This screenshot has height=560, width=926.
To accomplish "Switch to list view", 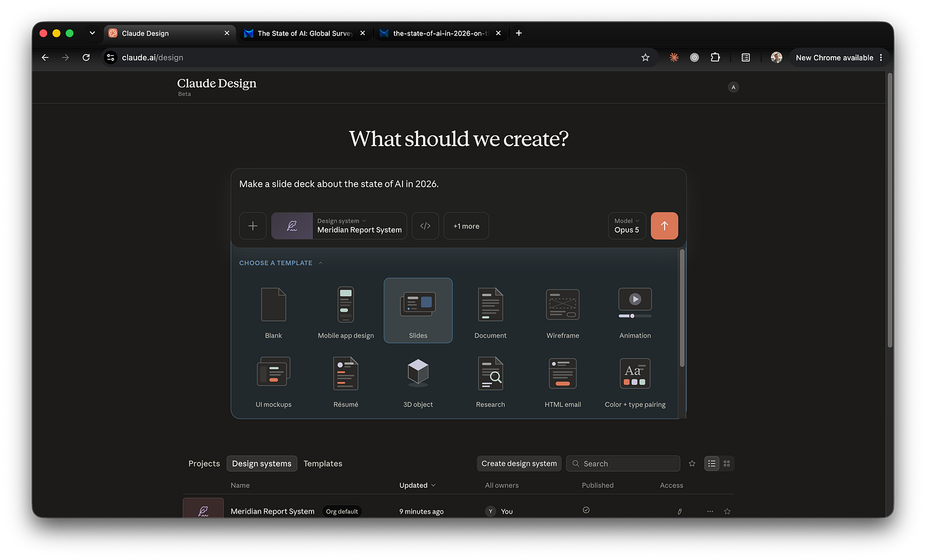I will [x=712, y=463].
